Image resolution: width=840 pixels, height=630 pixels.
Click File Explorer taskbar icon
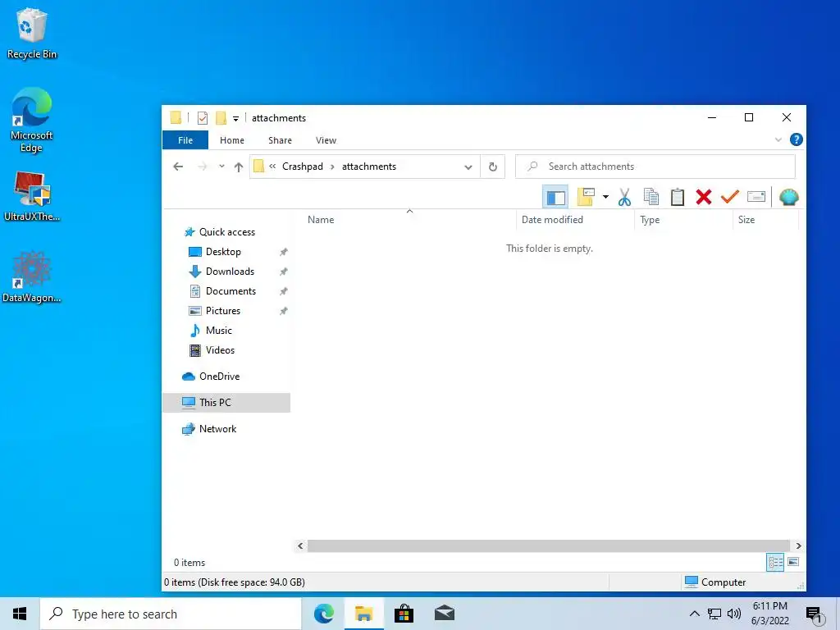point(363,614)
